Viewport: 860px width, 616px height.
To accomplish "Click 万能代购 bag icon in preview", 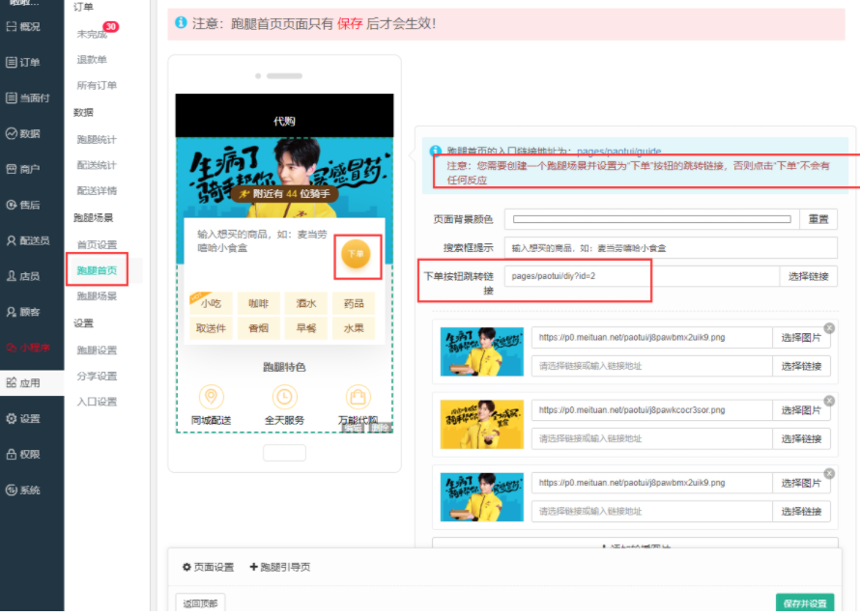I will coord(358,396).
